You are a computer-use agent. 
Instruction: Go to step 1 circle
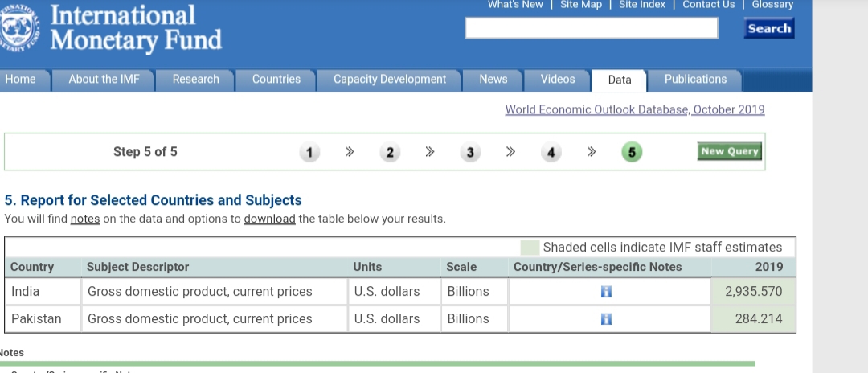pos(309,152)
